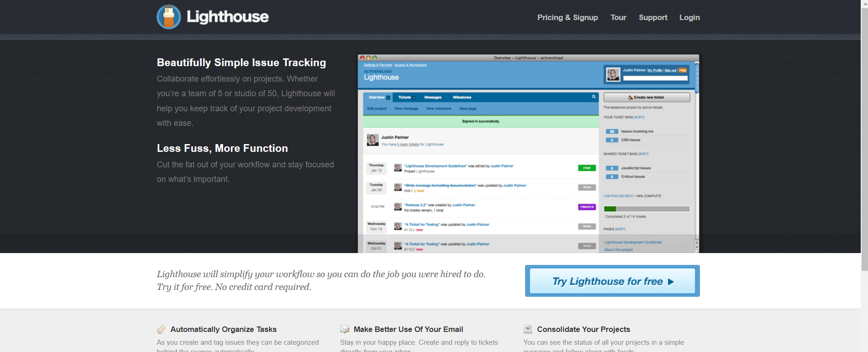This screenshot has height=352, width=868.
Task: Click Try Lighthouse for free button
Action: 613,281
